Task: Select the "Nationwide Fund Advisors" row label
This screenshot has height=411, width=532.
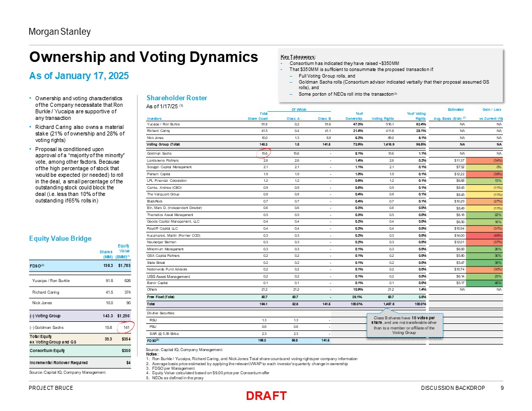Action: (x=167, y=269)
